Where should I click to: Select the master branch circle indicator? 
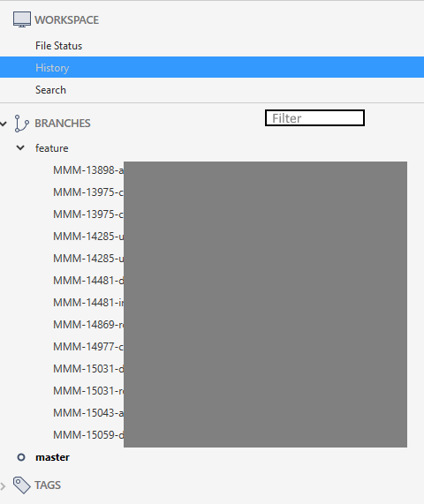click(x=21, y=457)
